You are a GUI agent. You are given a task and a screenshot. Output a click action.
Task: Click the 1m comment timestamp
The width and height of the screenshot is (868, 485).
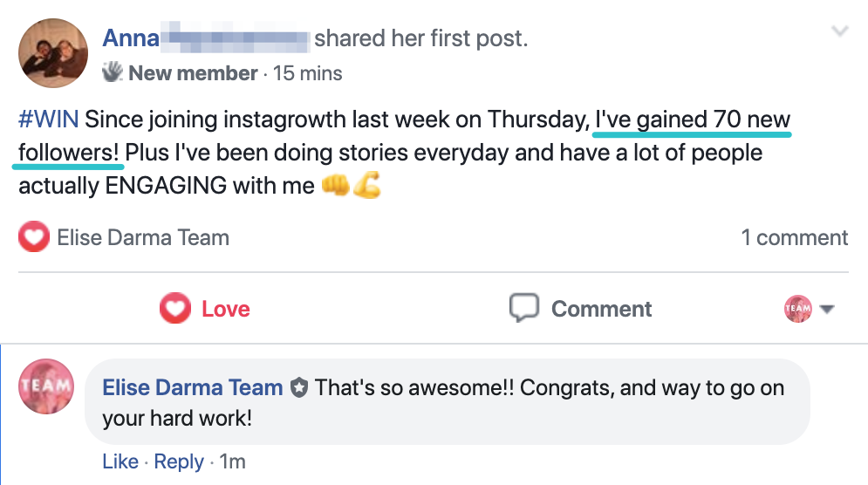click(233, 461)
